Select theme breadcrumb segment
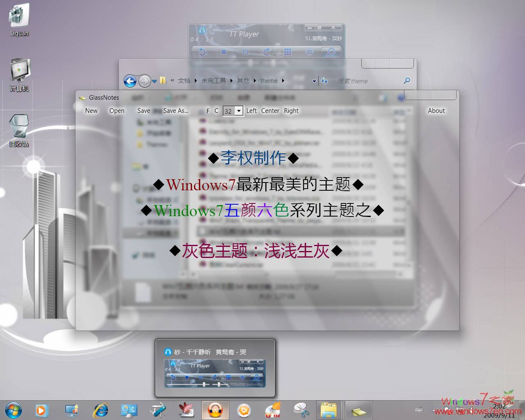525x420 pixels. pos(269,81)
